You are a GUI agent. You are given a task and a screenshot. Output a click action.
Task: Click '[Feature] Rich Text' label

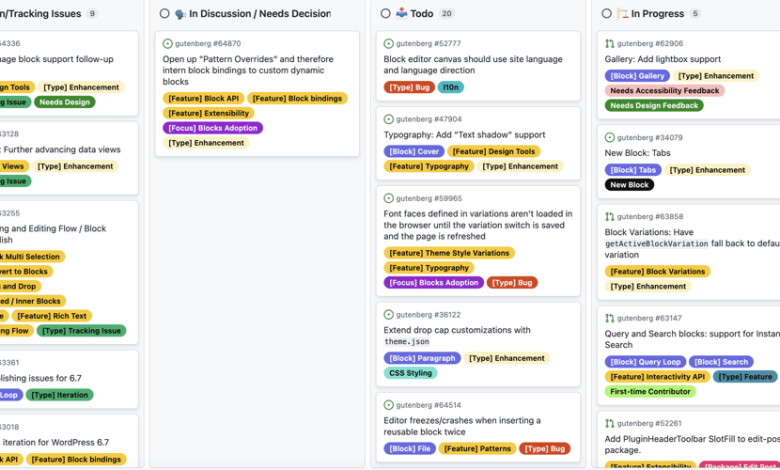[52, 316]
